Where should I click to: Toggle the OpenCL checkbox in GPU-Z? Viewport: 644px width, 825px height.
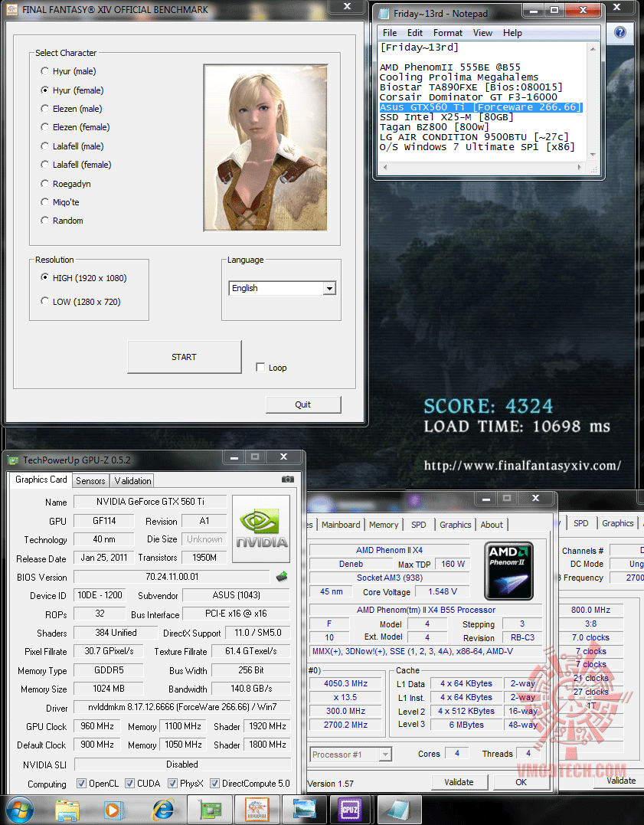(x=81, y=783)
